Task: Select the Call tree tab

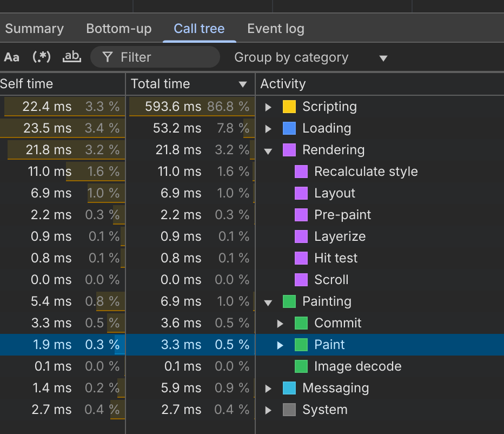Action: click(x=200, y=29)
